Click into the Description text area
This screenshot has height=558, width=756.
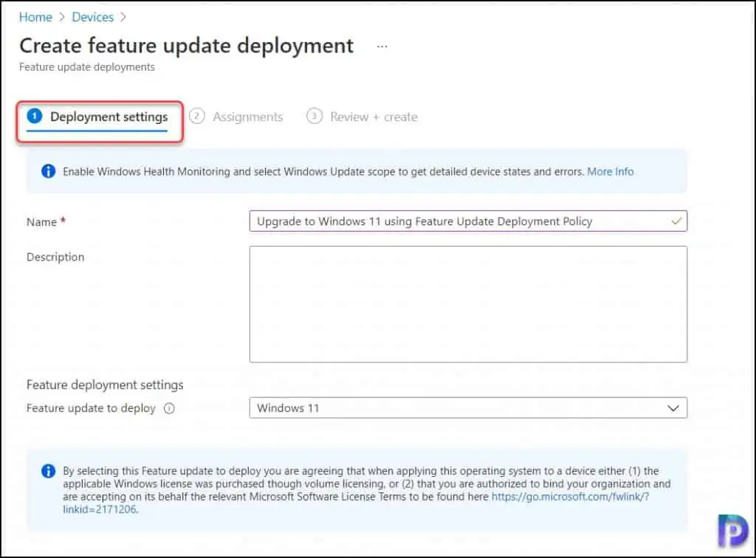point(468,304)
